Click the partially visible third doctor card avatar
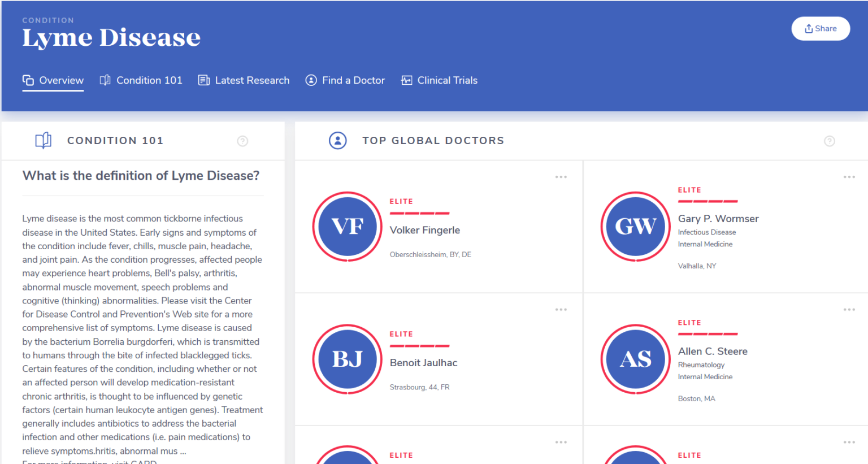Image resolution: width=868 pixels, height=464 pixels. point(347,458)
